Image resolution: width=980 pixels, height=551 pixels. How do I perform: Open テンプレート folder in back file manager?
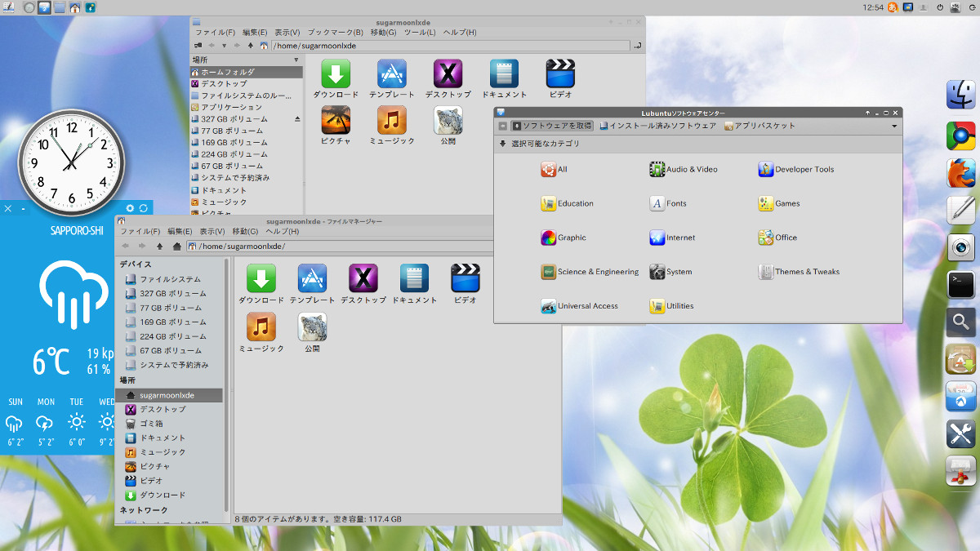tap(392, 79)
